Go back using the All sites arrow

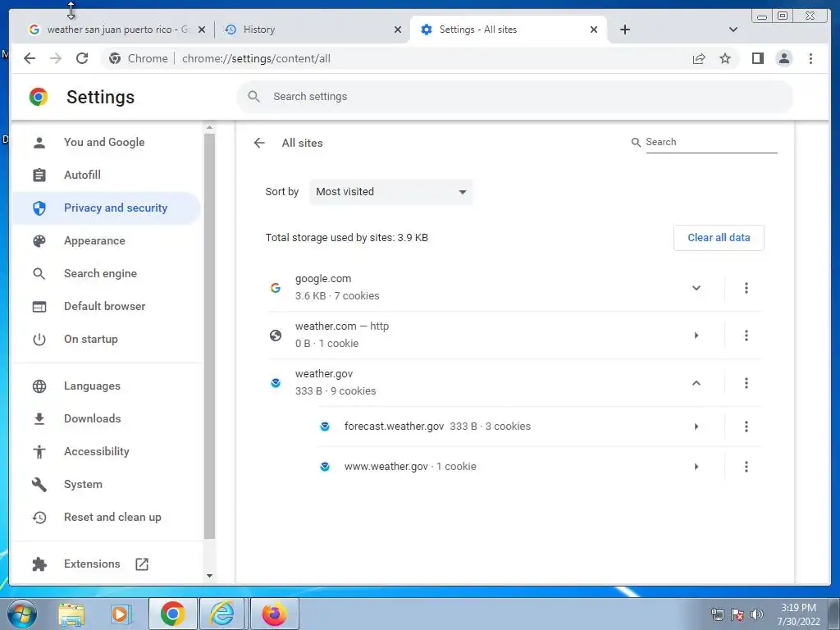pos(259,143)
